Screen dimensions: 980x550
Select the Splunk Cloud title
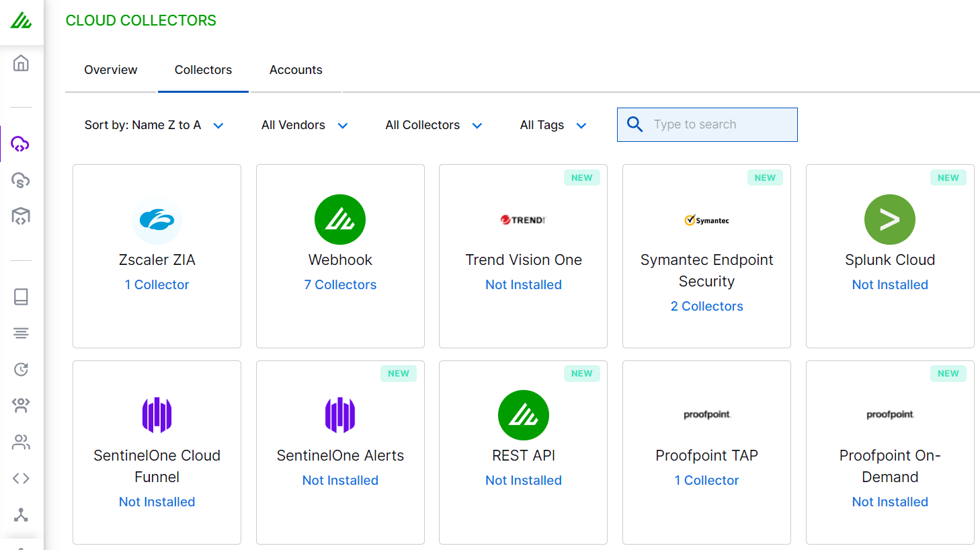pos(890,260)
